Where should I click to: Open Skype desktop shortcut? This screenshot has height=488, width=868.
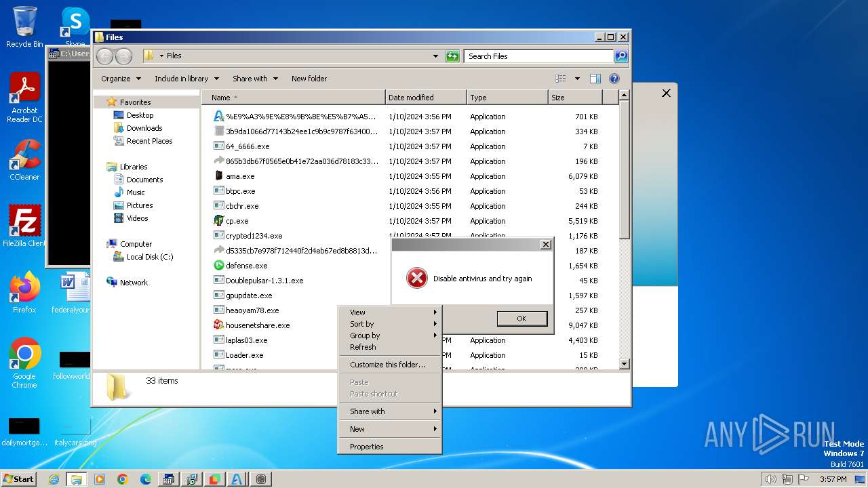tap(75, 27)
